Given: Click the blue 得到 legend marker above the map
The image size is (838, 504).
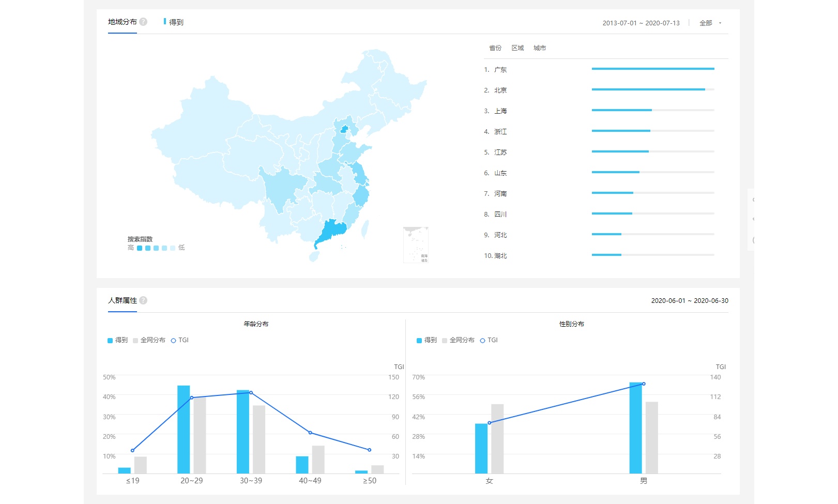Looking at the screenshot, I should click(x=165, y=22).
